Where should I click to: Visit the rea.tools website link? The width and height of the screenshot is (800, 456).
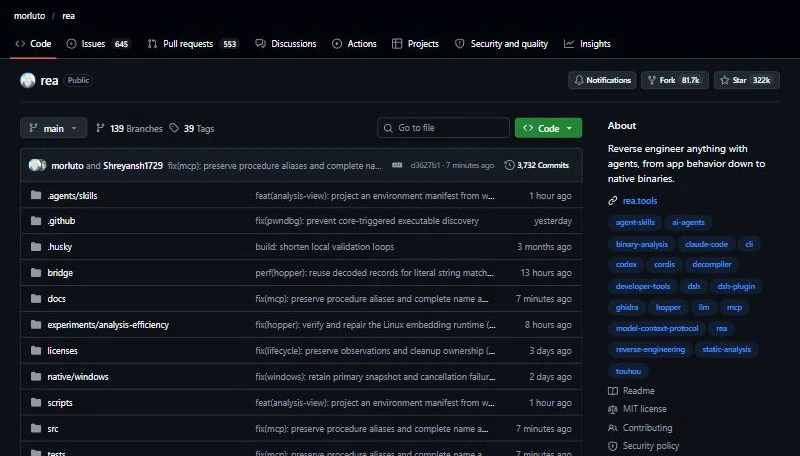pyautogui.click(x=640, y=201)
